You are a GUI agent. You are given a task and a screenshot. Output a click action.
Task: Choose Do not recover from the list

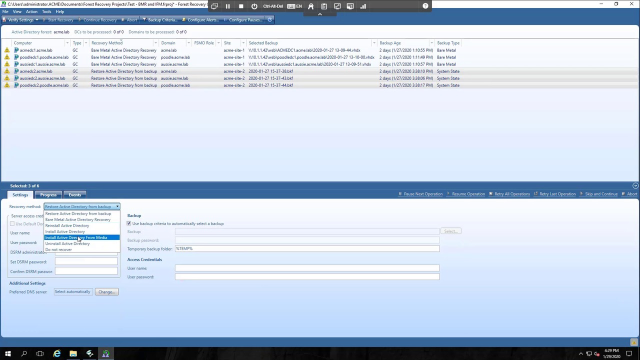(82, 249)
